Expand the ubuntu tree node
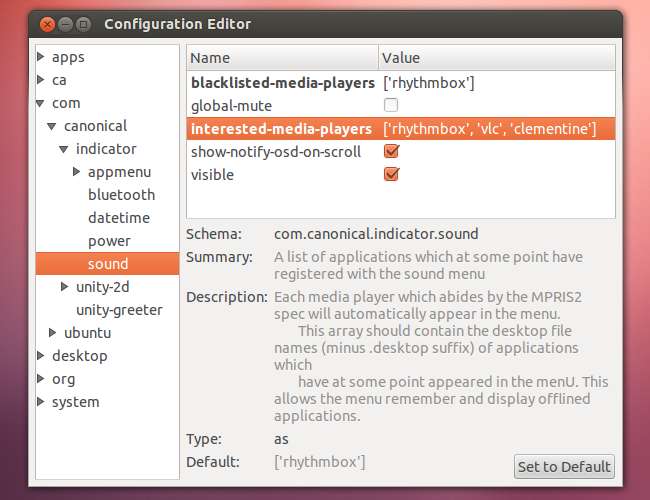Screen dimensions: 650x500 tap(53, 333)
